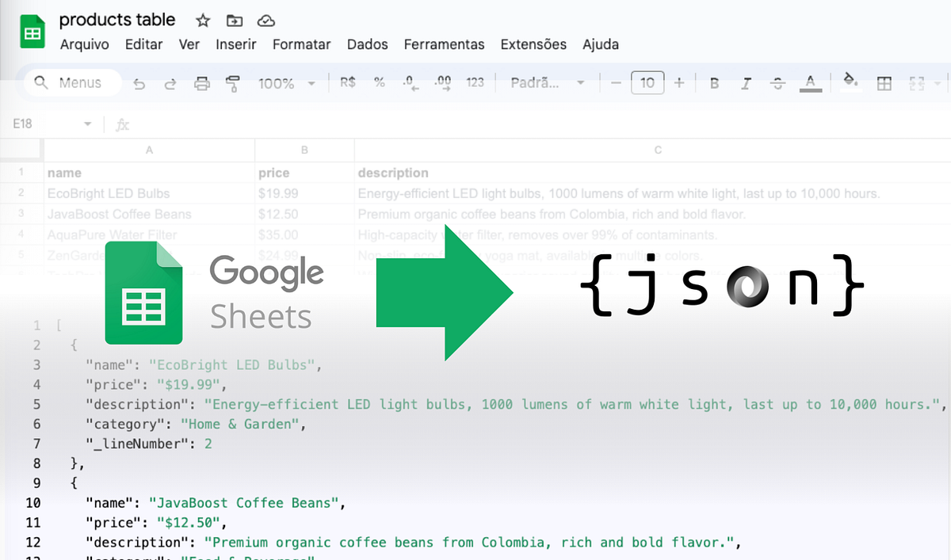Image resolution: width=951 pixels, height=560 pixels.
Task: Apply percent format icon
Action: pos(379,82)
